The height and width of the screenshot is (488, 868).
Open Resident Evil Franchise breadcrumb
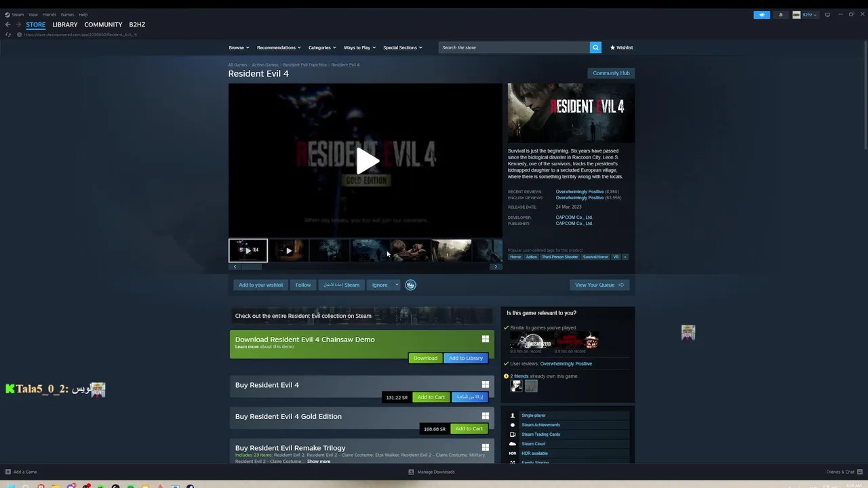click(x=304, y=65)
